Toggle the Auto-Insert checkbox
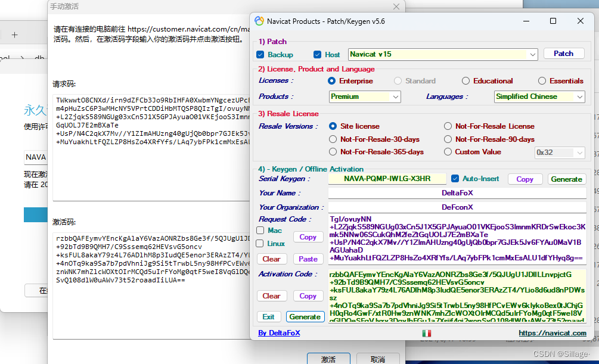Viewport: 599px width, 364px height. (x=455, y=178)
